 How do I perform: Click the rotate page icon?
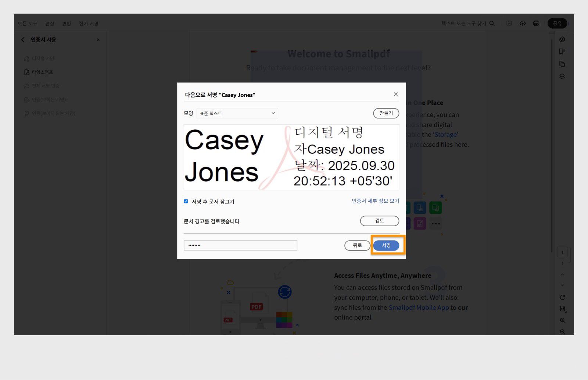tap(562, 297)
